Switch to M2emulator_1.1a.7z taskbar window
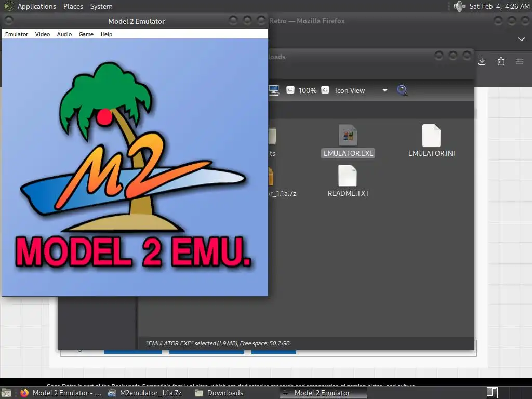Viewport: 532px width, 399px height. (x=145, y=393)
